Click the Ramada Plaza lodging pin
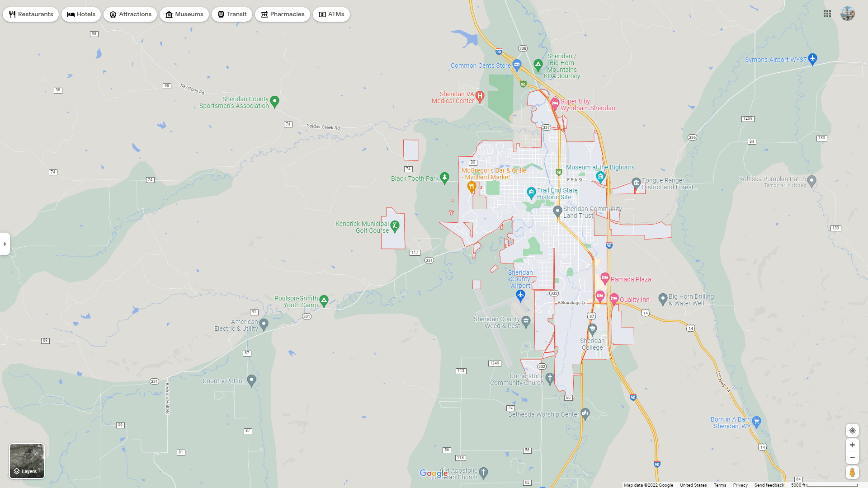868x488 pixels. click(x=604, y=279)
